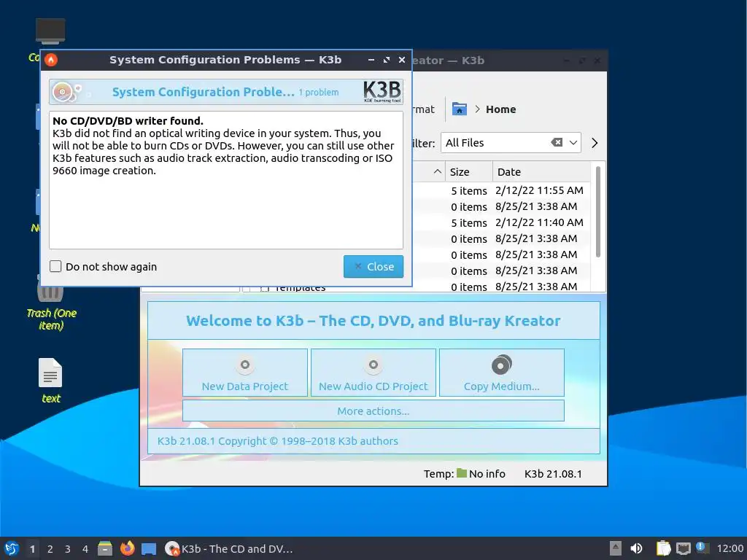The height and width of the screenshot is (560, 747).
Task: Launch the file manager from taskbar
Action: coord(105,548)
